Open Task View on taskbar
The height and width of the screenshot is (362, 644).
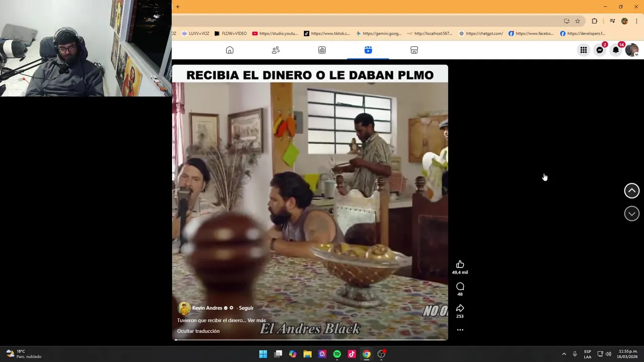coord(278,354)
